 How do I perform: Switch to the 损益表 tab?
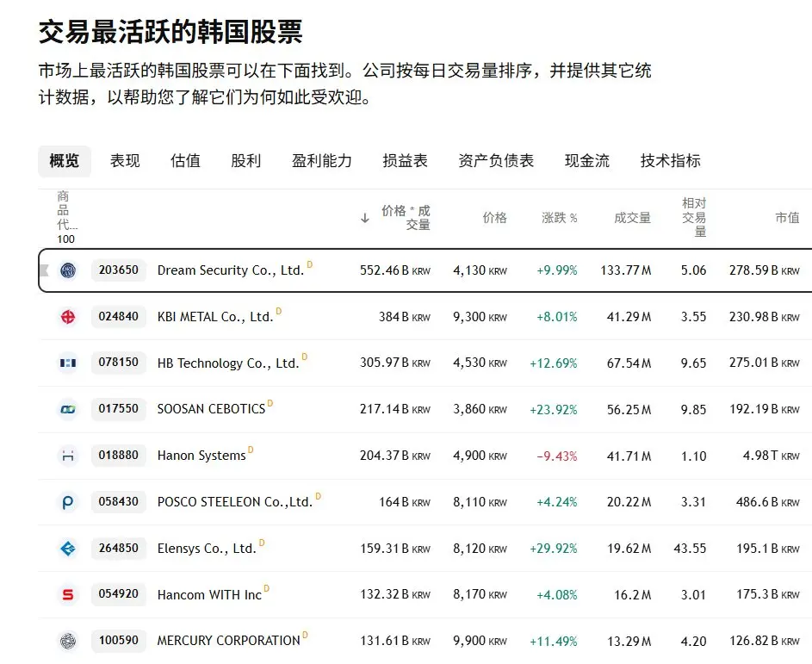tap(405, 161)
